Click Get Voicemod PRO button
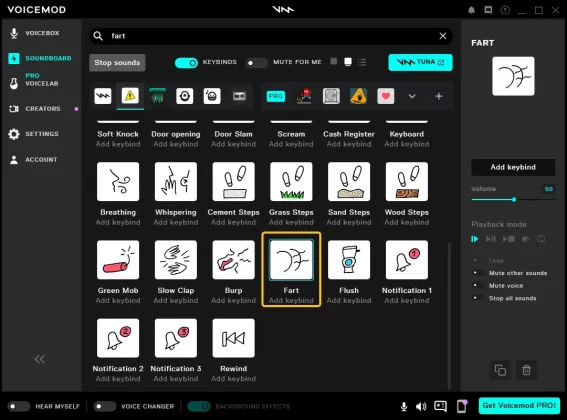The height and width of the screenshot is (420, 567). [519, 406]
